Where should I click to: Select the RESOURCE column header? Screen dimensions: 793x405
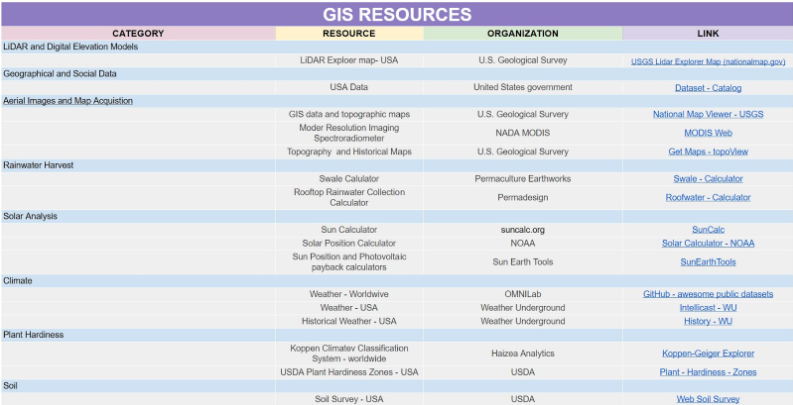point(349,33)
